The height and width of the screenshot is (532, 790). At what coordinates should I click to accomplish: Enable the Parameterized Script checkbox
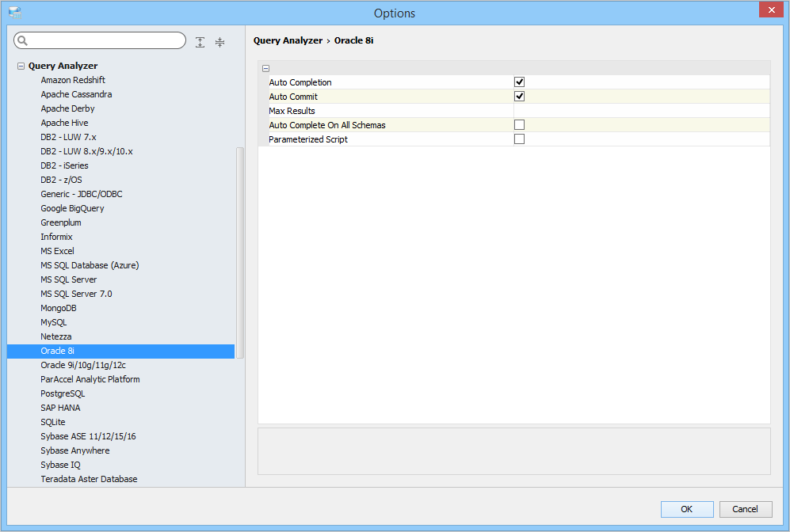coord(519,139)
